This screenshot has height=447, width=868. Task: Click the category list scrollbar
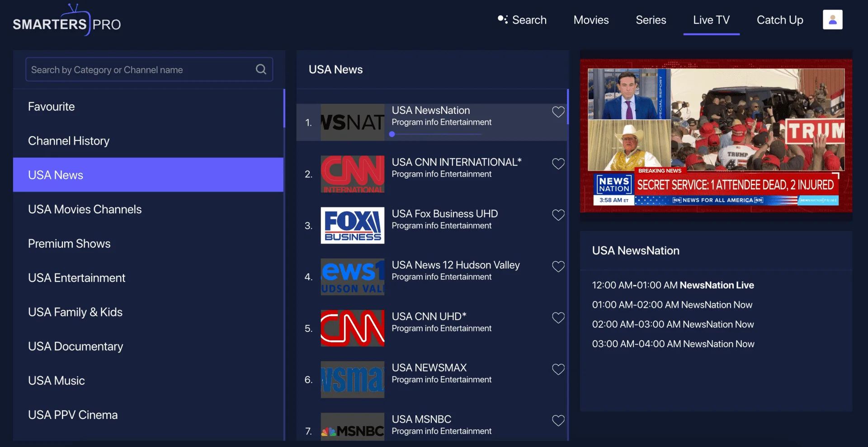click(284, 108)
